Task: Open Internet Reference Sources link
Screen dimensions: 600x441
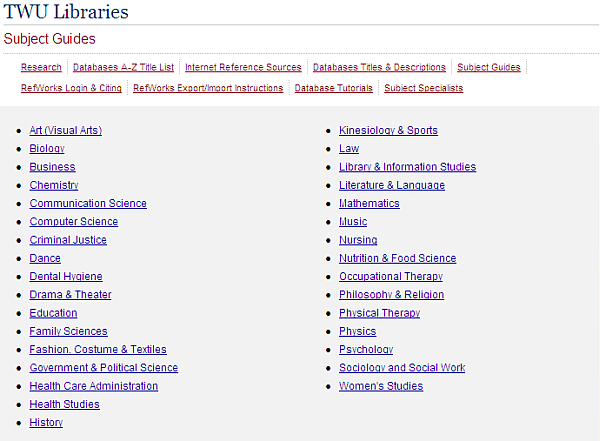Action: pos(243,68)
